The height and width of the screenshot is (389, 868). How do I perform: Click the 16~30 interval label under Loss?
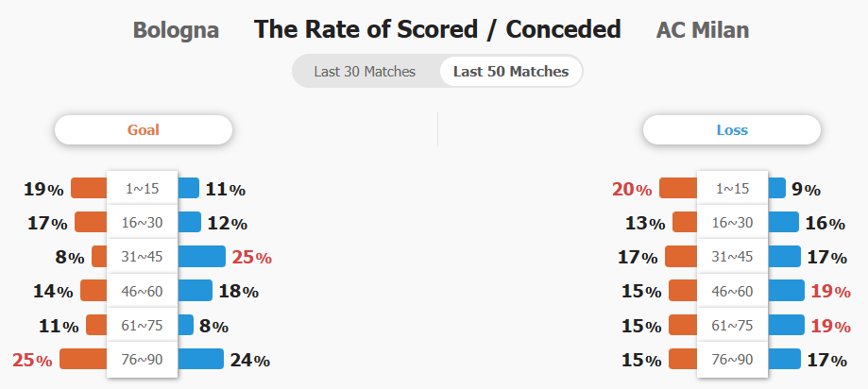tap(732, 223)
